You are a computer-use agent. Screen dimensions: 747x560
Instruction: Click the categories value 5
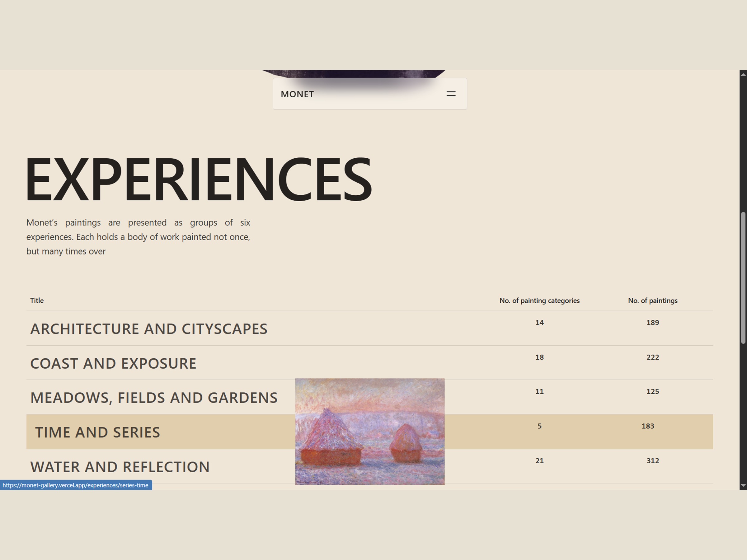coord(539,426)
